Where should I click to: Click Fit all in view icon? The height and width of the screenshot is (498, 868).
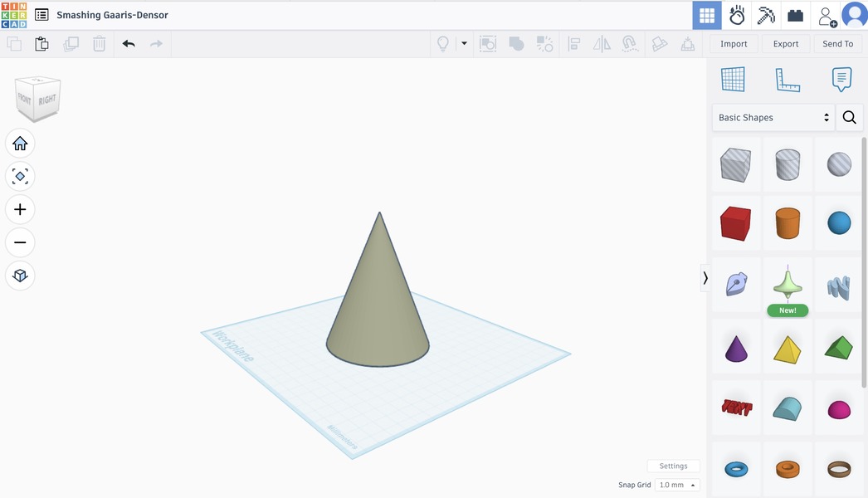click(20, 176)
